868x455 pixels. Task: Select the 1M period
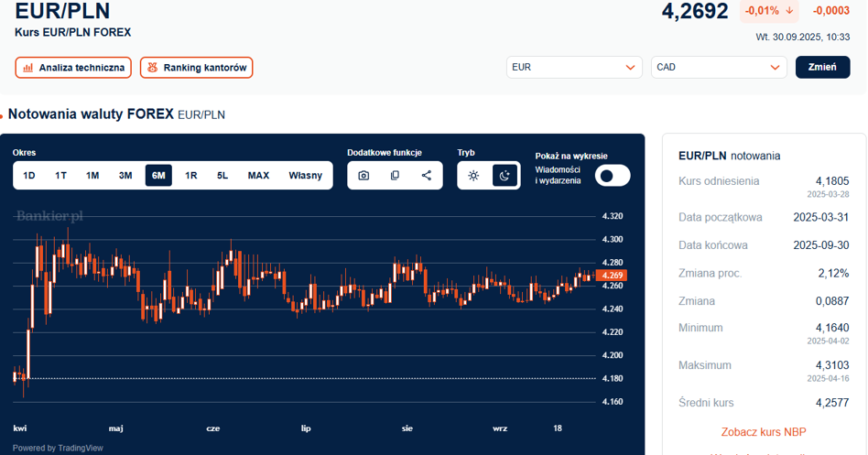coord(92,176)
